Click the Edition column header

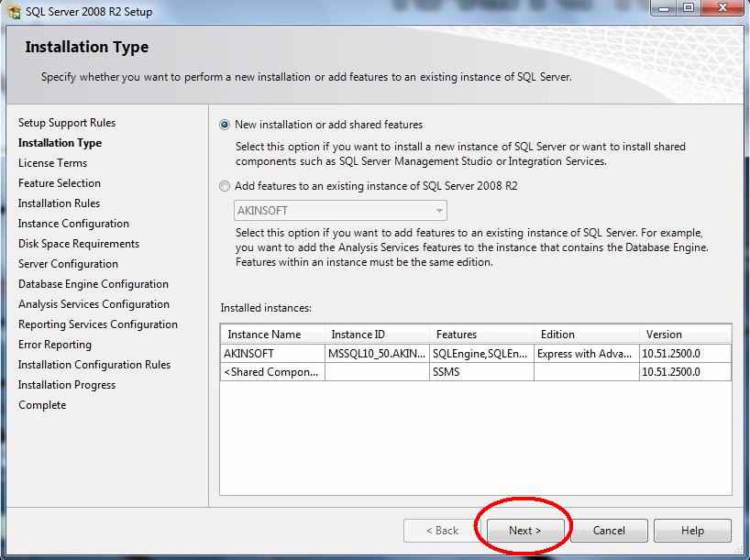[587, 335]
